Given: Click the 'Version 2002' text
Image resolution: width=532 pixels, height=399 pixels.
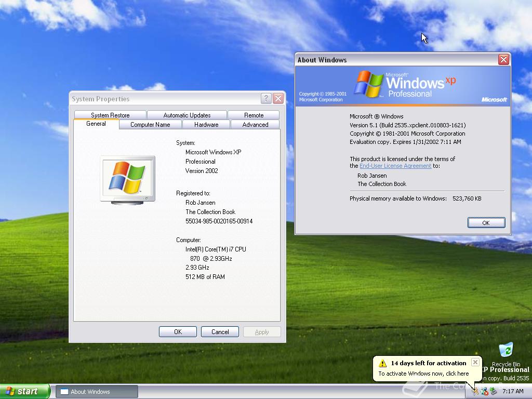Looking at the screenshot, I should coord(202,171).
